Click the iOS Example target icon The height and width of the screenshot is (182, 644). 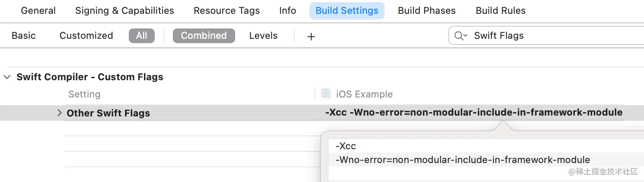(x=326, y=94)
